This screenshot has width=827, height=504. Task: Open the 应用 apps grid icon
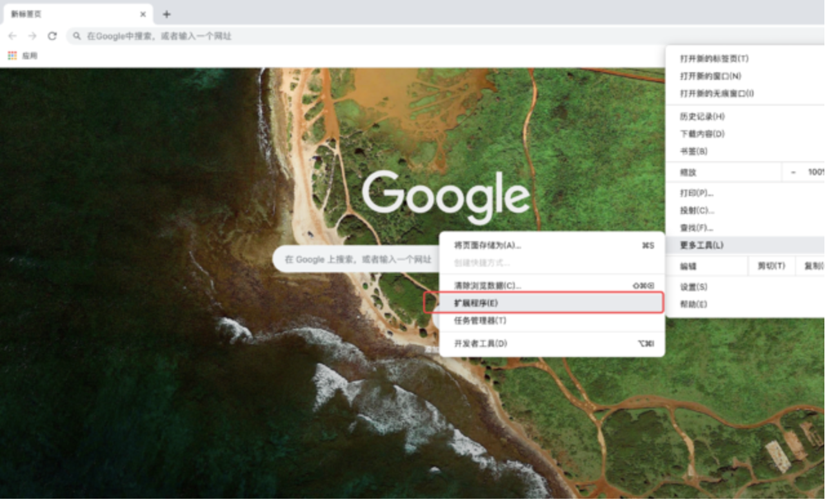(x=12, y=56)
